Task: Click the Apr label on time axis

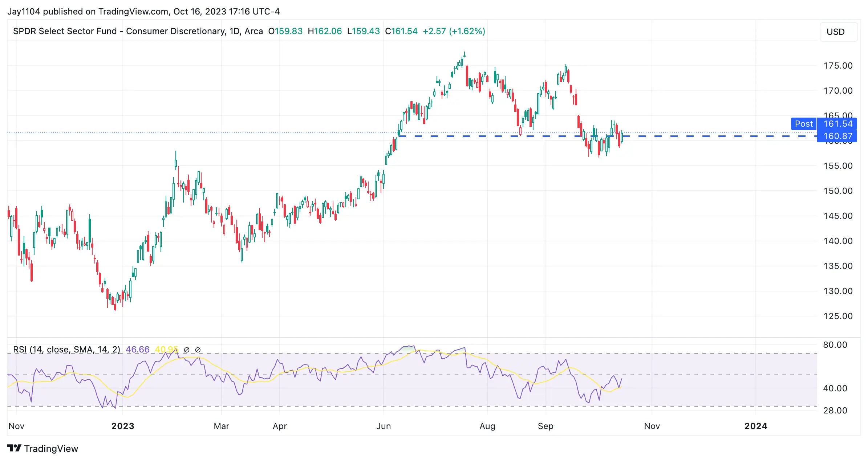Action: click(280, 426)
